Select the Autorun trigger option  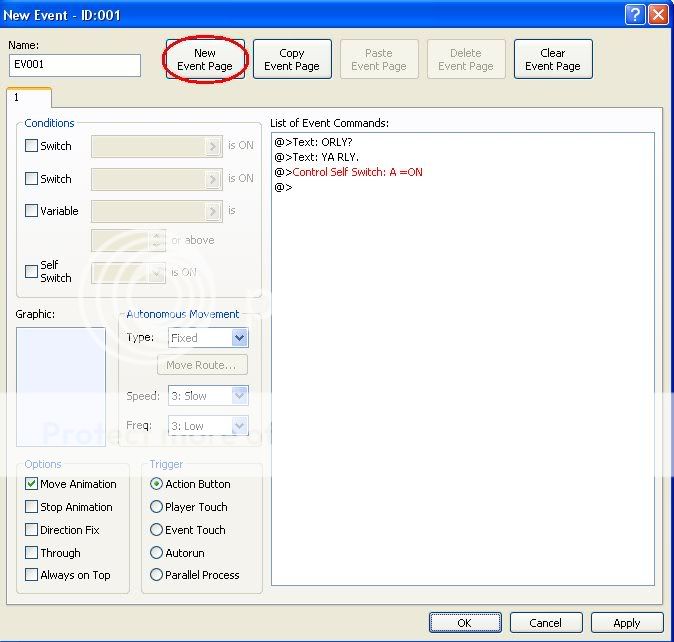tap(156, 553)
